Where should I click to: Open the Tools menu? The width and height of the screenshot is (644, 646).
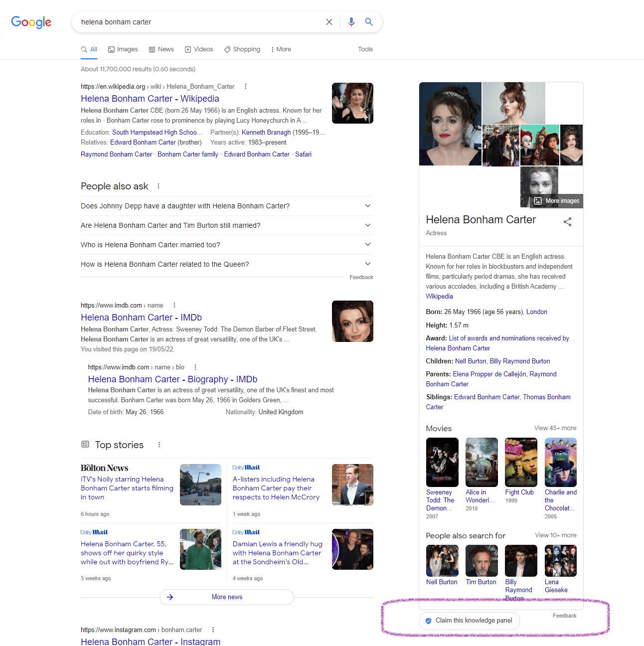click(x=365, y=49)
